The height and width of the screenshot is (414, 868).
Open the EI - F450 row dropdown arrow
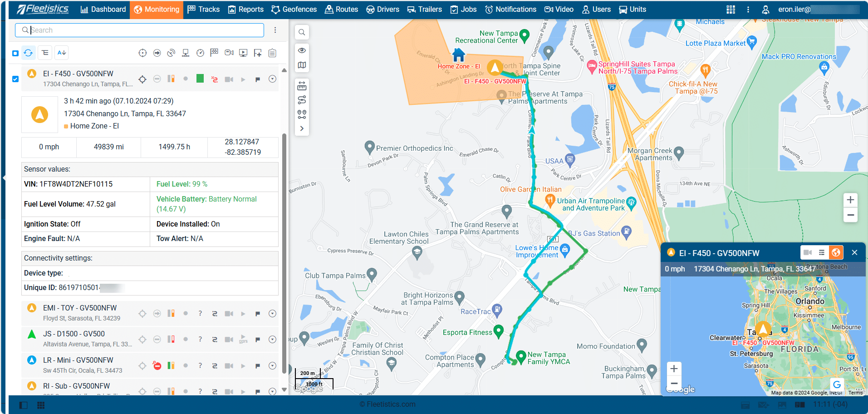click(272, 79)
